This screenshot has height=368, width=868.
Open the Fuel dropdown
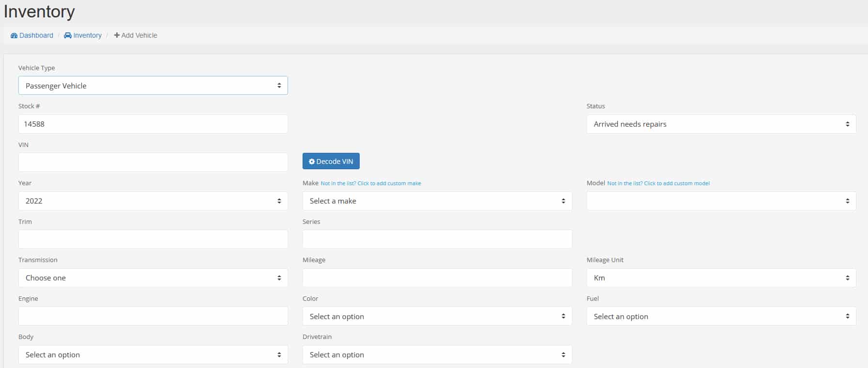click(721, 316)
